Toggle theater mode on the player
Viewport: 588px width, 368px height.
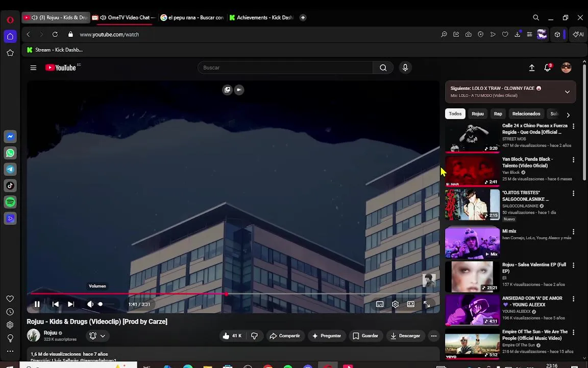tap(411, 304)
